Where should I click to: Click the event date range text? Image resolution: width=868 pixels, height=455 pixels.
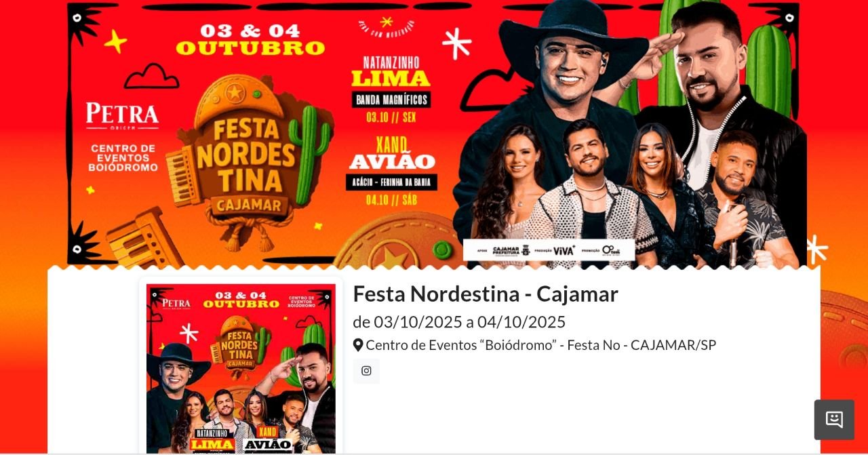[459, 322]
